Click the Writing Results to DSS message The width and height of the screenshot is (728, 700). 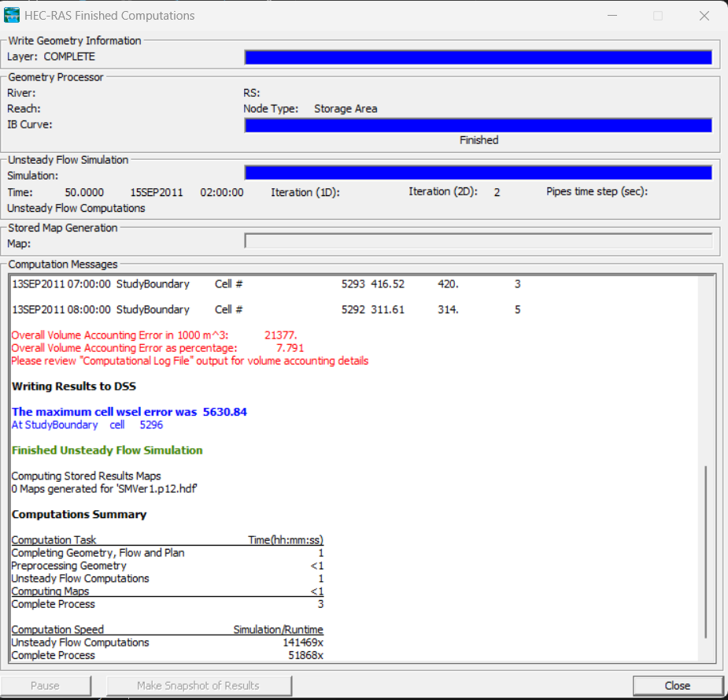(x=74, y=387)
